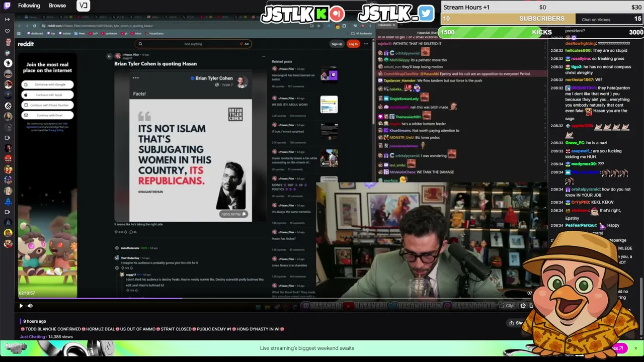Open the Just Chatting category link
Viewport: 644px width, 362px height.
point(33,337)
